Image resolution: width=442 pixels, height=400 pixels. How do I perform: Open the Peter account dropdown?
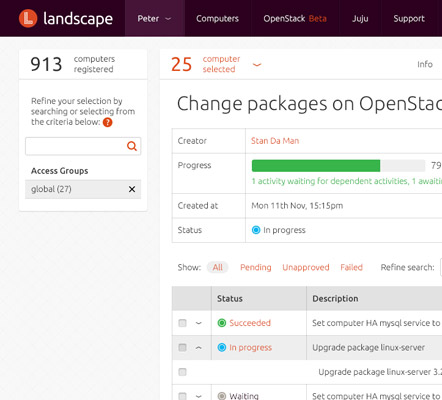pos(155,18)
